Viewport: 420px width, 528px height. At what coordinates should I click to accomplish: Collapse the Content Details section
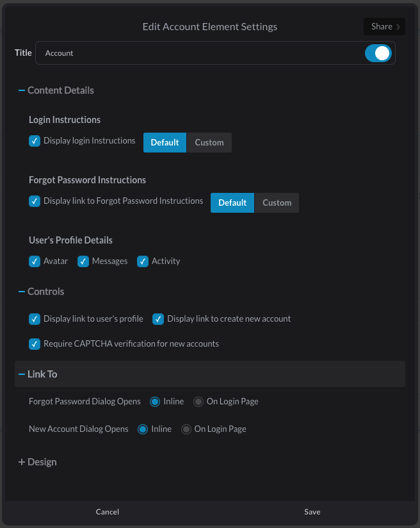pos(56,90)
